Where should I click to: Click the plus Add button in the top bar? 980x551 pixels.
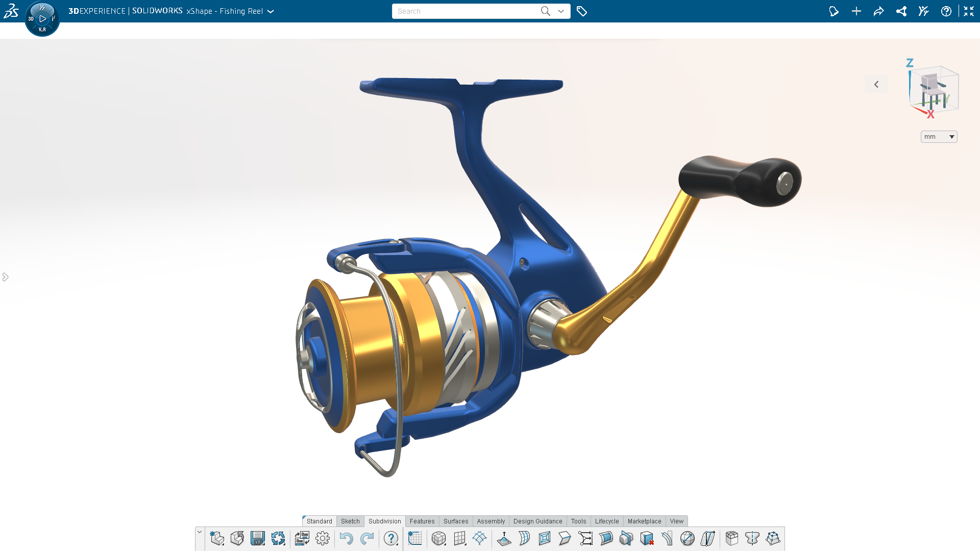(x=856, y=11)
